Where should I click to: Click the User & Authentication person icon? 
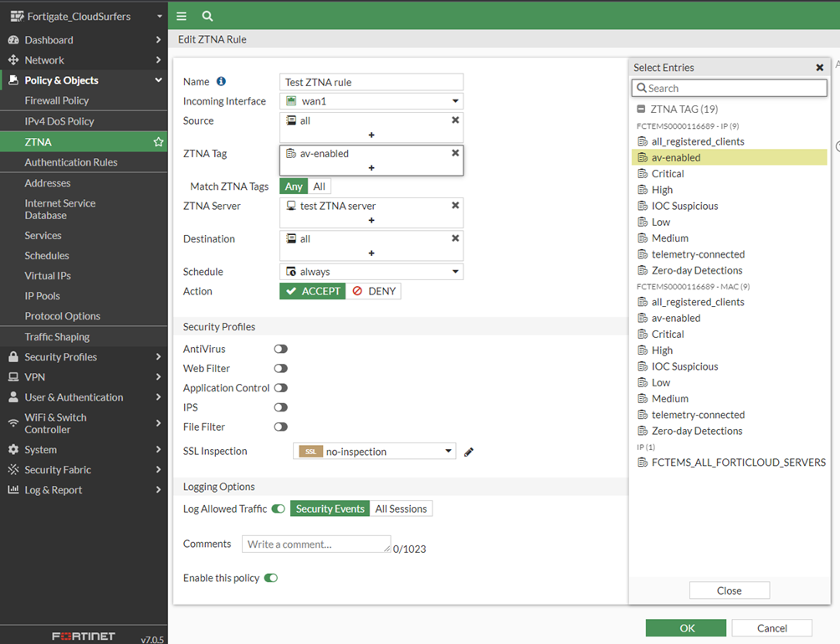click(13, 396)
